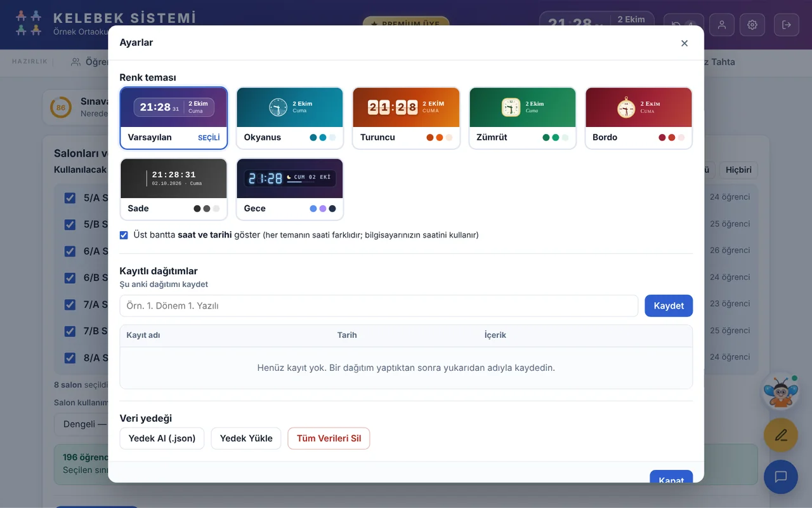Toggle the 6/B salon checkbox
This screenshot has height=508, width=812.
pyautogui.click(x=70, y=278)
